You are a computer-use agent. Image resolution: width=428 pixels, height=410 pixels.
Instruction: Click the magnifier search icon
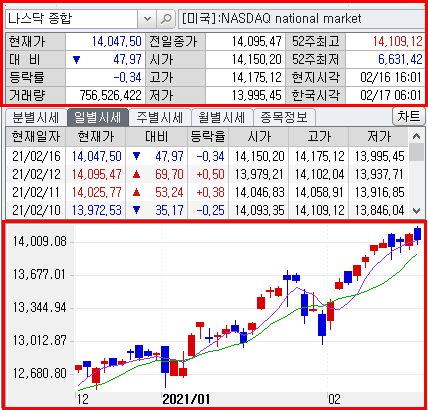166,19
